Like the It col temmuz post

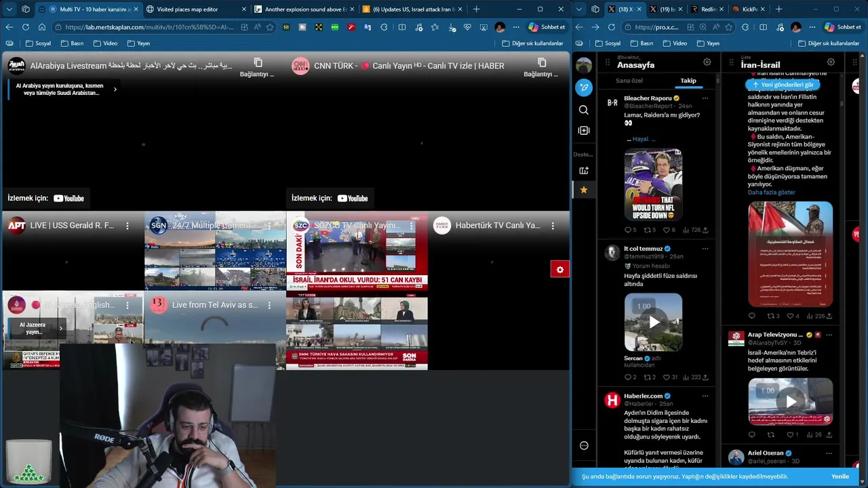[x=670, y=377]
